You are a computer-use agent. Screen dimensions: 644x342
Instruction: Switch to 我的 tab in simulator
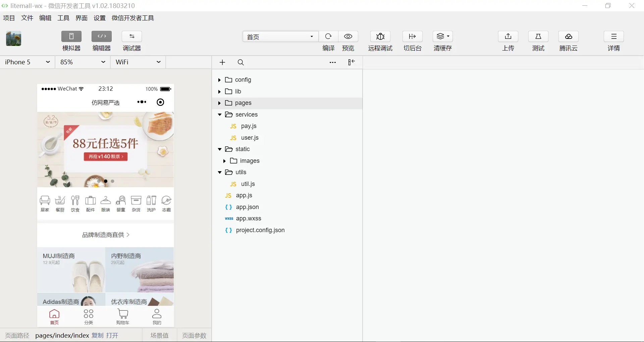pos(157,317)
